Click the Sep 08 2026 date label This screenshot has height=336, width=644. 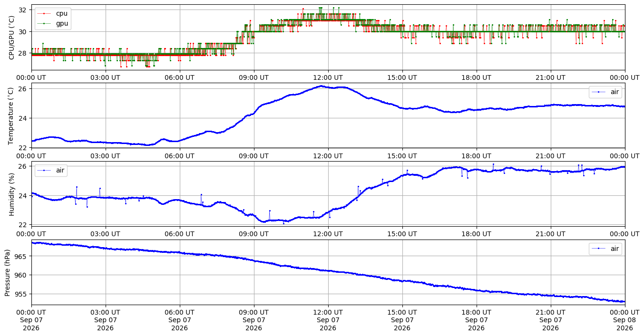(x=625, y=324)
